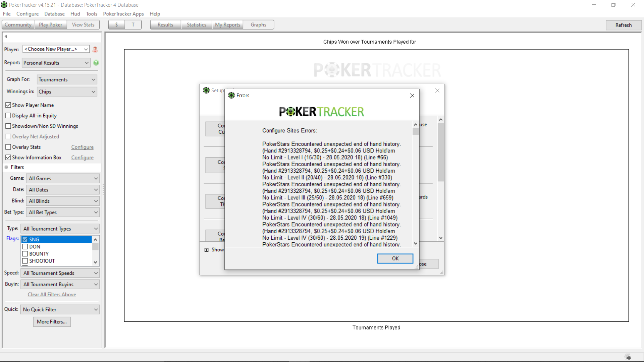Open the tournament Buyin dropdown
644x362 pixels.
click(60, 285)
